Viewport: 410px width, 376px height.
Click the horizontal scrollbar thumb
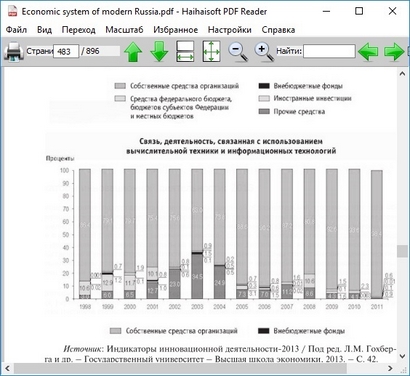tap(180, 368)
